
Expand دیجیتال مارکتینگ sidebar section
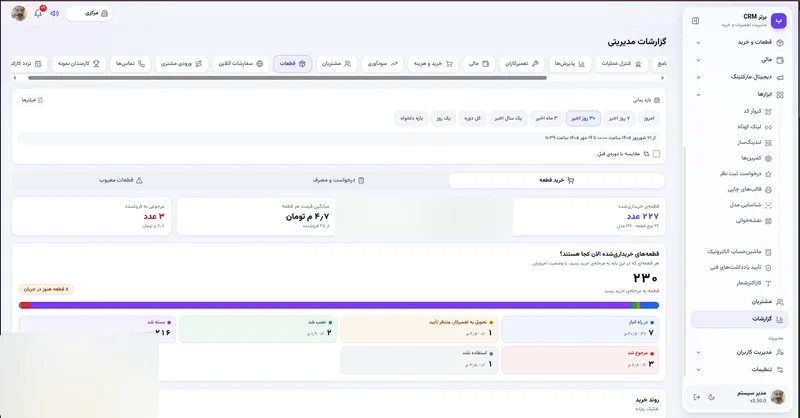point(739,78)
